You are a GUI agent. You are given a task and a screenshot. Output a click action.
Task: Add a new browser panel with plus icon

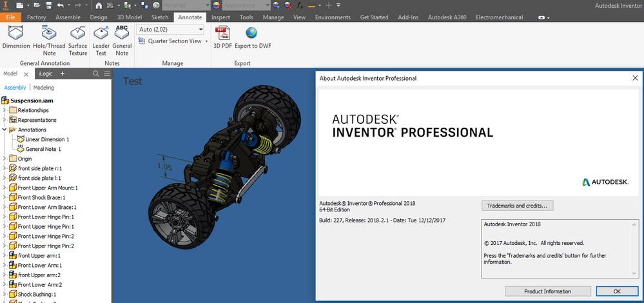[x=63, y=73]
